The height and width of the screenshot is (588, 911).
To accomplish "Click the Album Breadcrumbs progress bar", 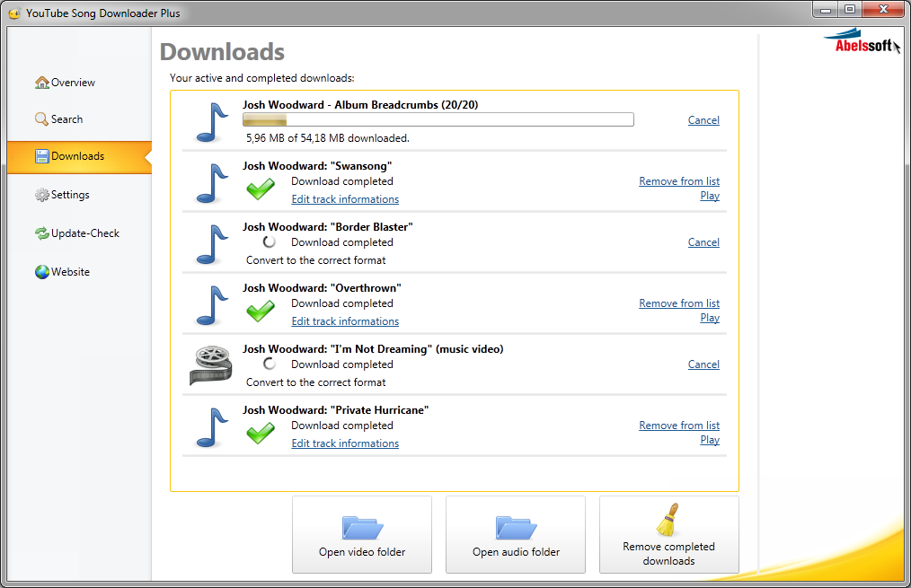I will 438,119.
